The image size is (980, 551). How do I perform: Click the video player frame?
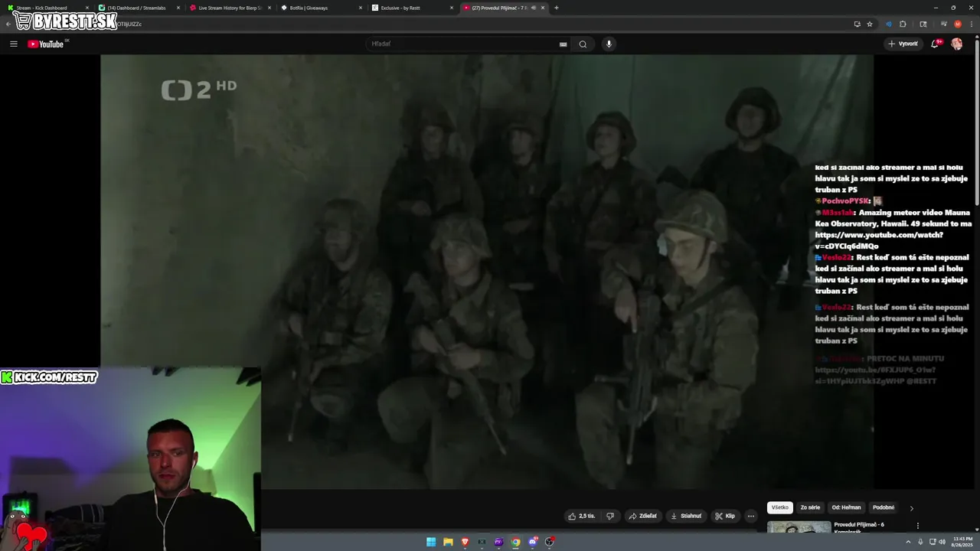(x=487, y=272)
